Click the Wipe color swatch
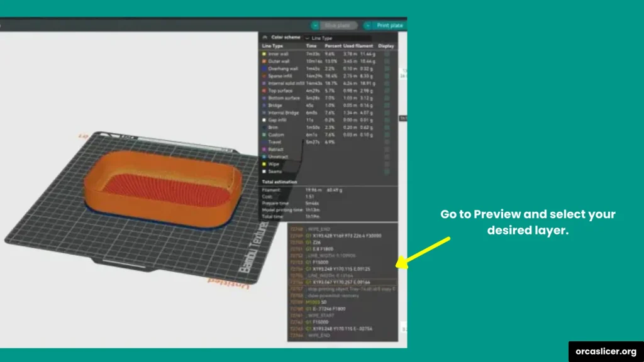This screenshot has height=362, width=644. point(264,164)
